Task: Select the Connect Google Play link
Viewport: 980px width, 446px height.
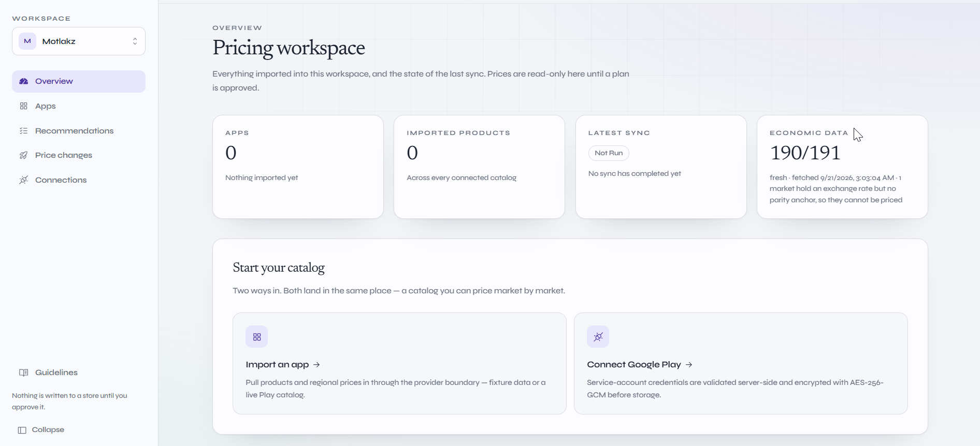Action: 640,365
